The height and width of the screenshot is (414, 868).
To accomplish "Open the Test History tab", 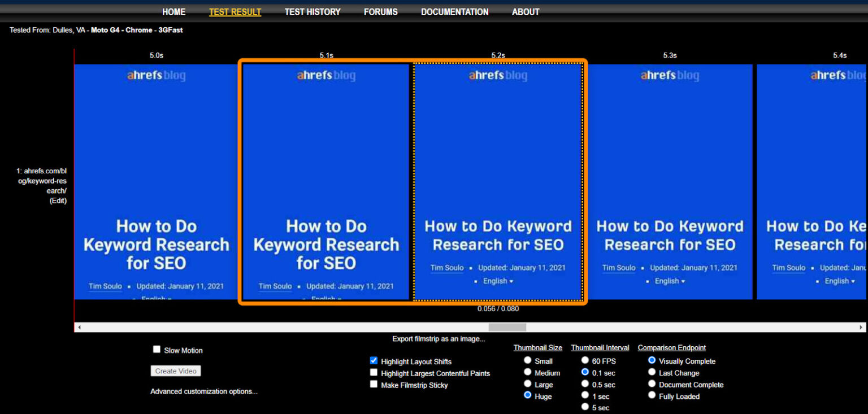I will pos(313,12).
